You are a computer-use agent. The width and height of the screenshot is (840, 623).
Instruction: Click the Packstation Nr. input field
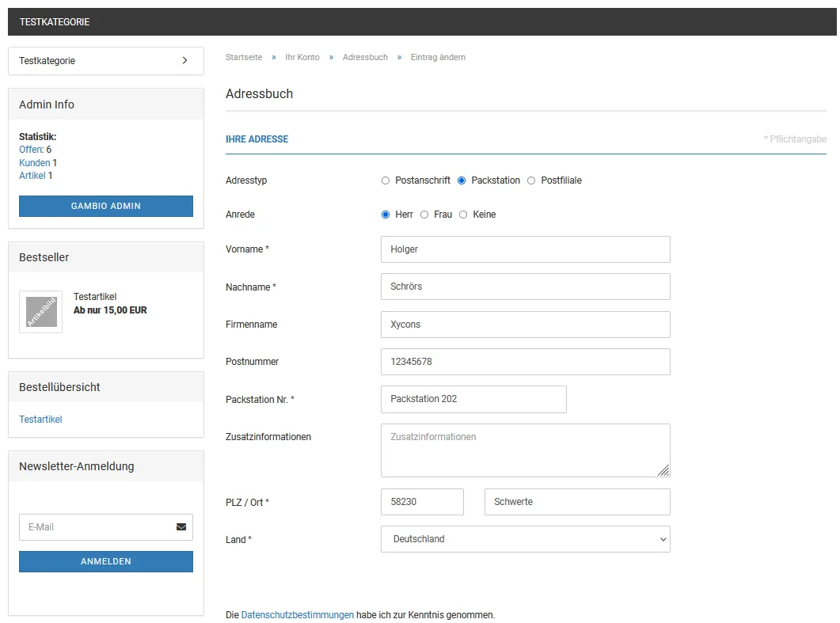pos(473,399)
